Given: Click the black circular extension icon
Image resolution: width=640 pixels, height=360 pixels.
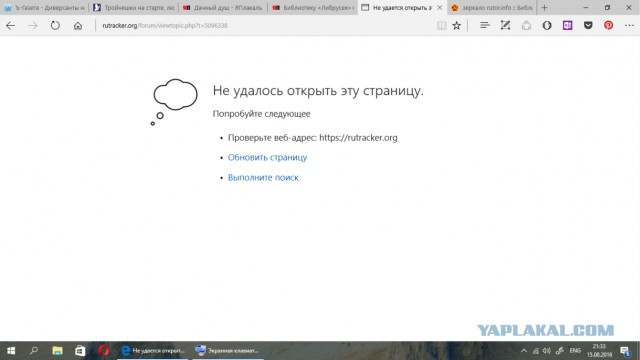Looking at the screenshot, I should pyautogui.click(x=547, y=25).
